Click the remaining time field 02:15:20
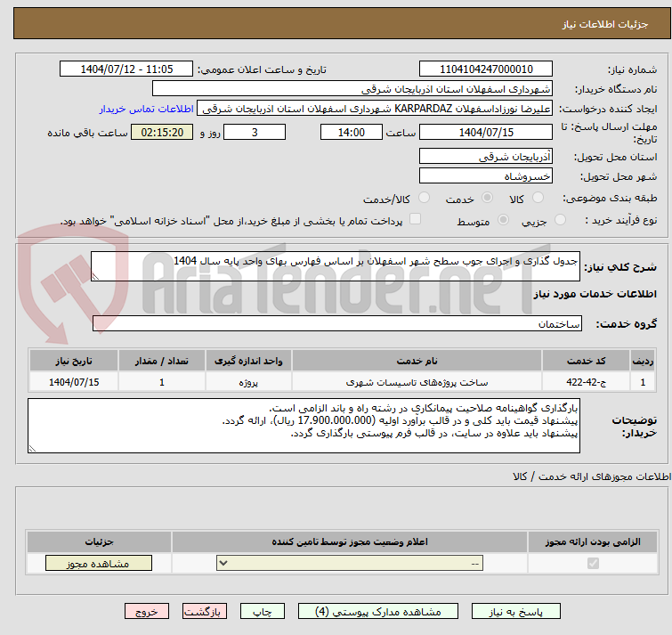 pyautogui.click(x=162, y=132)
